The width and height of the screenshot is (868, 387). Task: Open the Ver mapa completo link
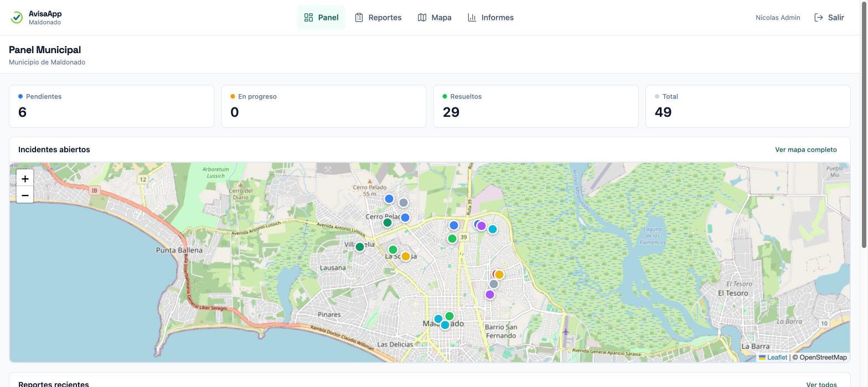[x=806, y=149]
